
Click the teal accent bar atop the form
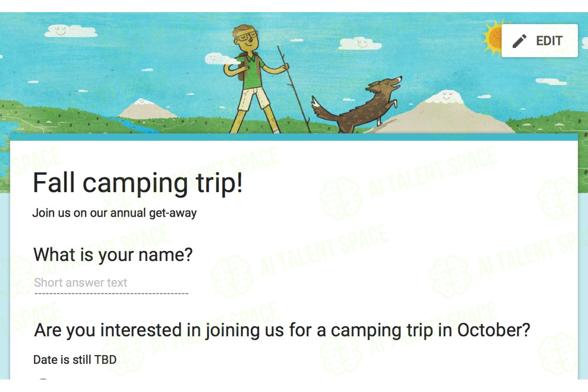294,137
